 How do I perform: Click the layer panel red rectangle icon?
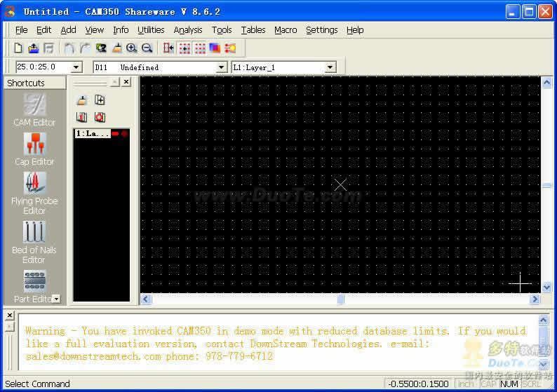81,117
